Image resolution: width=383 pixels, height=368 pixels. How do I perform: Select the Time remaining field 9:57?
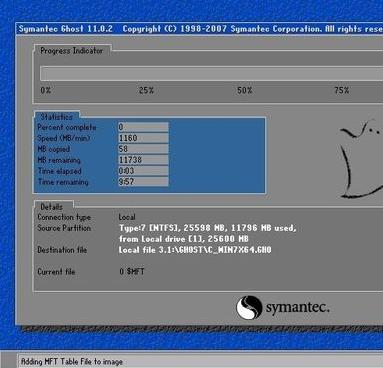143,182
